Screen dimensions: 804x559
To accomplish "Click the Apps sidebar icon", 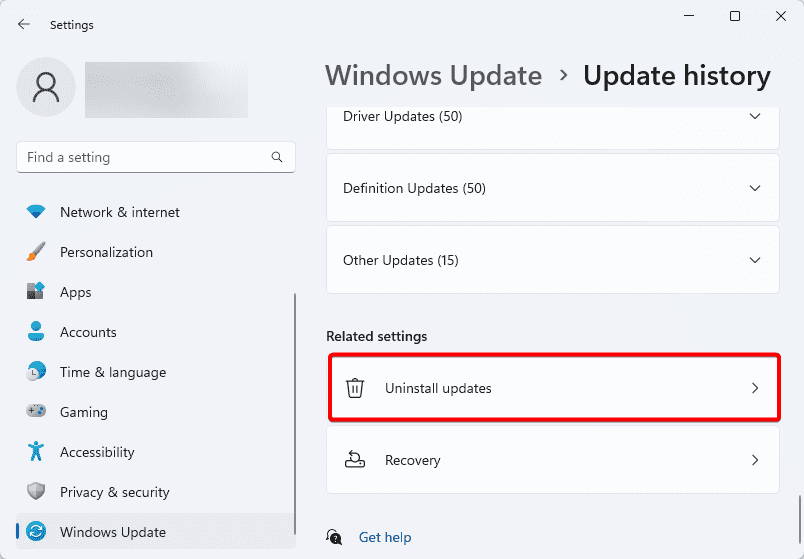I will 36,291.
